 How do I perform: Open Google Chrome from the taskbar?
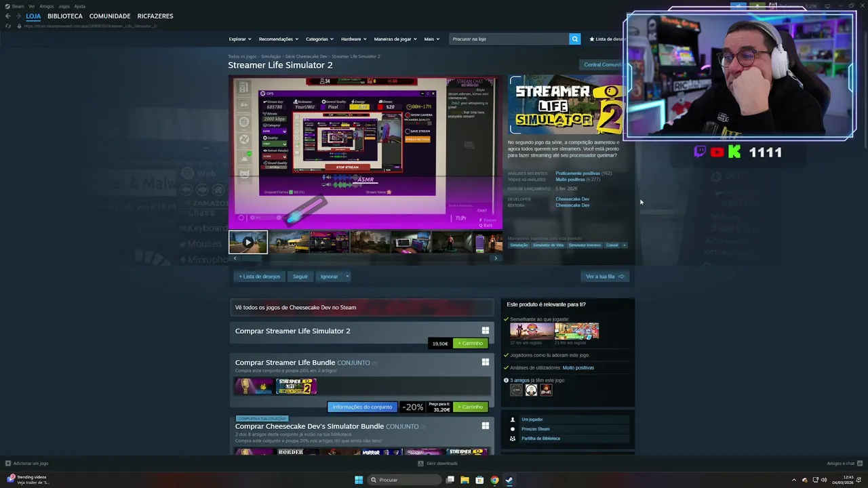pos(494,480)
